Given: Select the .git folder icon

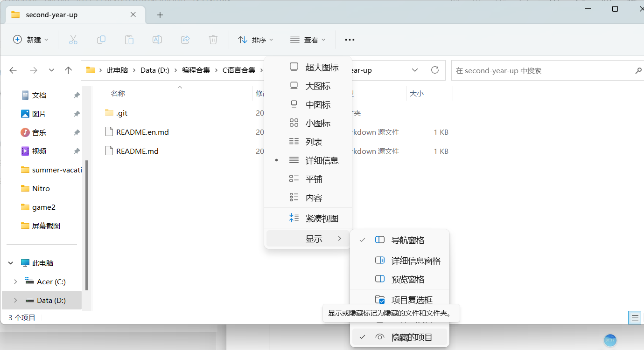Looking at the screenshot, I should pos(109,113).
